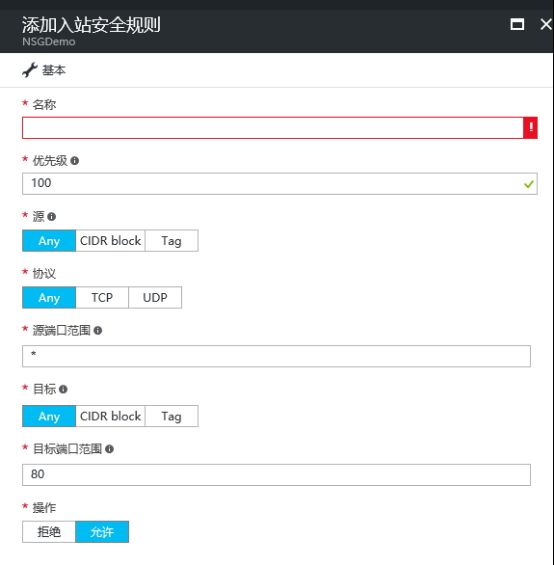Select Tag option under 目标
This screenshot has height=565, width=554.
click(172, 416)
